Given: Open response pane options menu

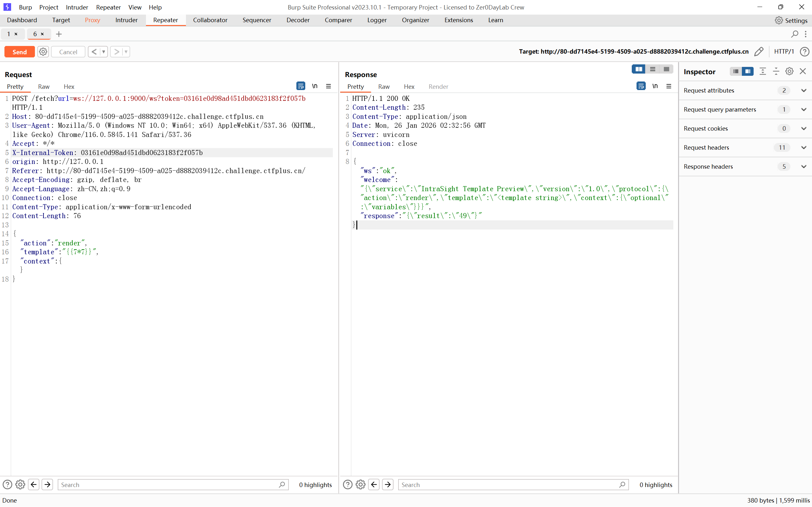Looking at the screenshot, I should pos(669,86).
